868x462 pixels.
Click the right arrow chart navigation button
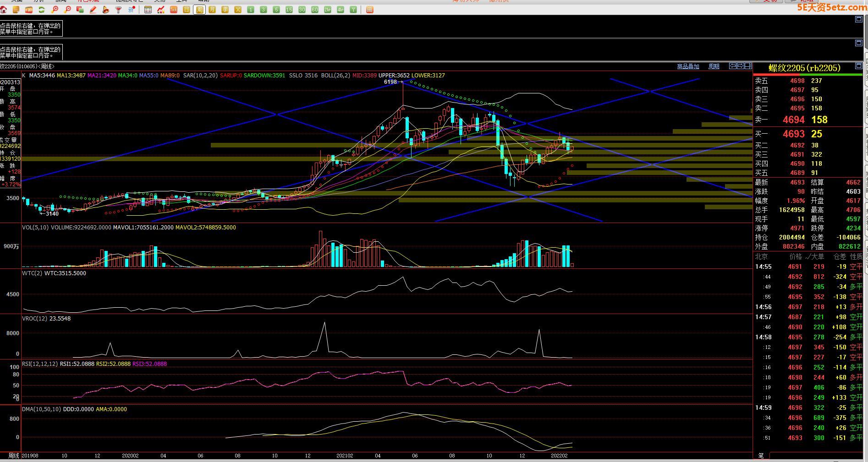[x=741, y=66]
